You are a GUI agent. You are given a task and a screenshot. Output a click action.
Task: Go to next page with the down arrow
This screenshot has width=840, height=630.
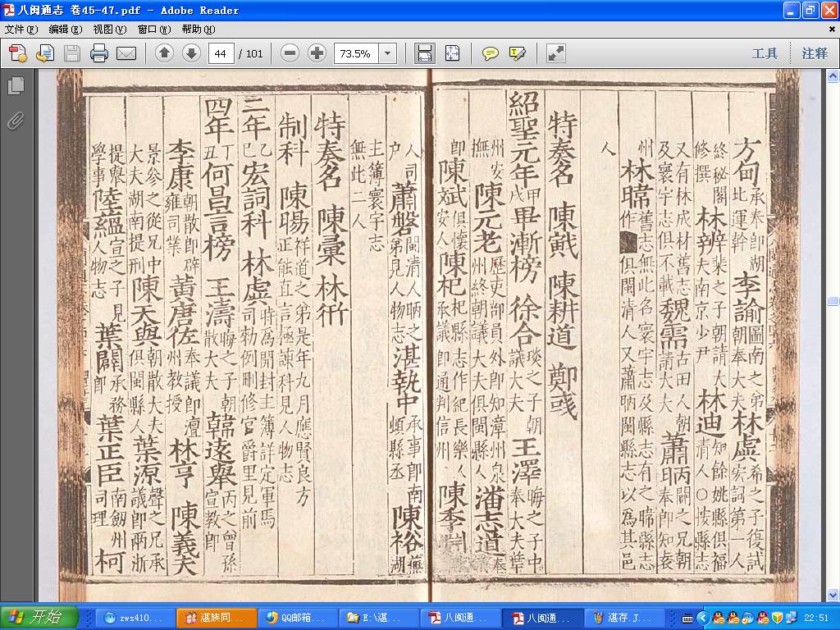click(191, 53)
